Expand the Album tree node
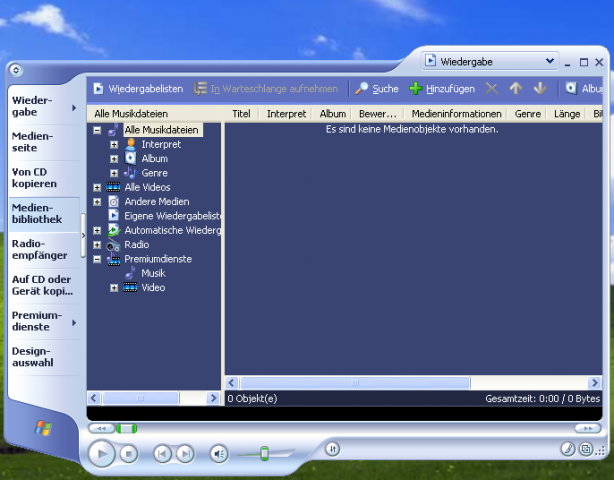 pyautogui.click(x=114, y=159)
